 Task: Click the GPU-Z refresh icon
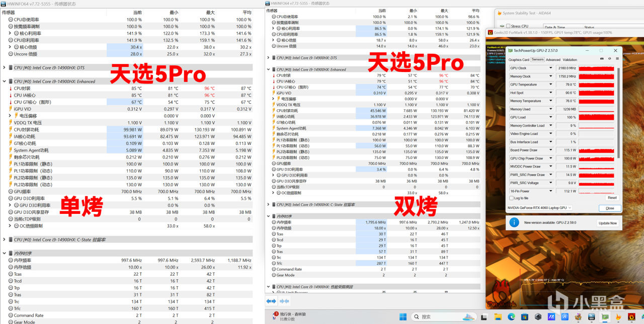[x=610, y=59]
